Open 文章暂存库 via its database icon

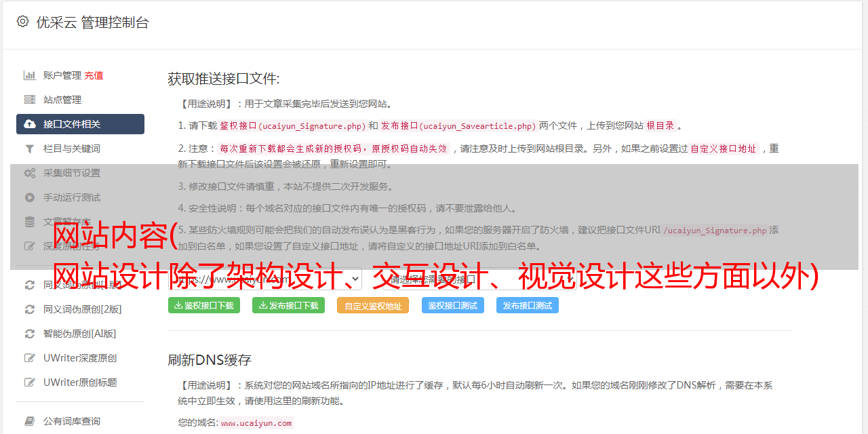pos(30,222)
